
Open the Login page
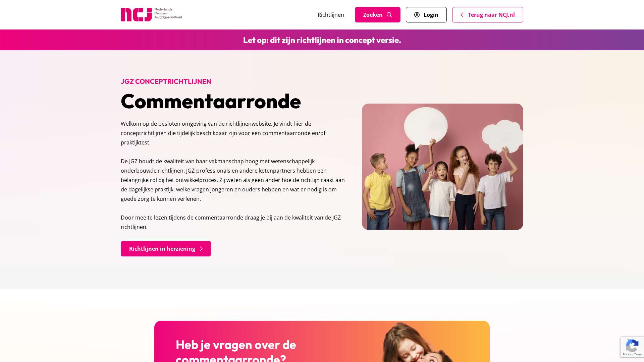(x=426, y=15)
